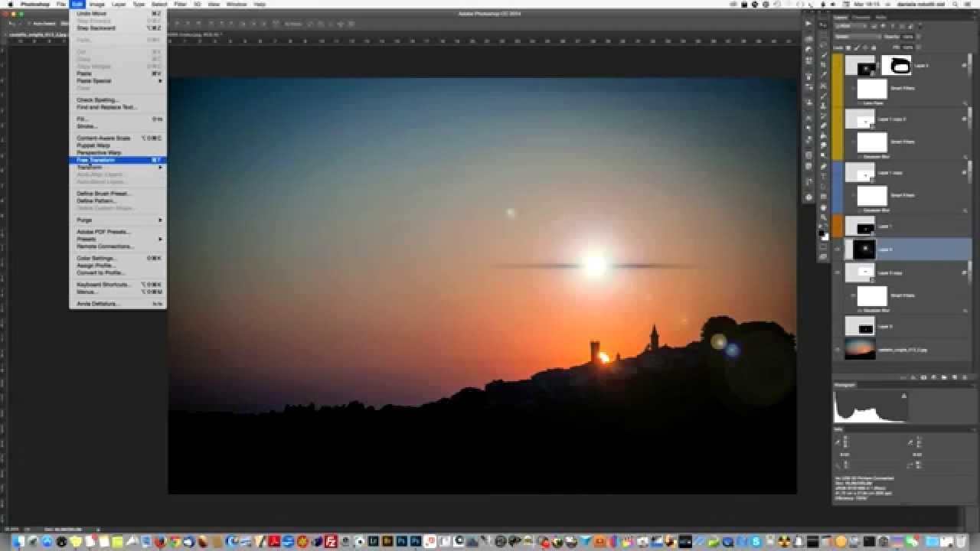Click the histogram cached data warning triangle
This screenshot has height=551, width=980.
[904, 396]
